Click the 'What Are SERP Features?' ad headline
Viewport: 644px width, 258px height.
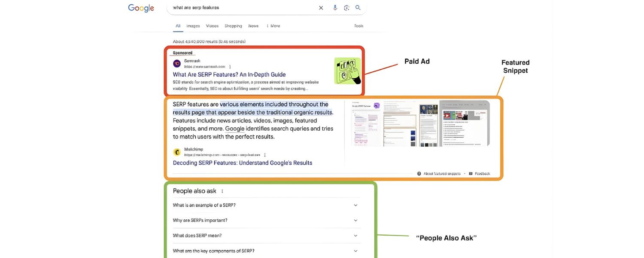pyautogui.click(x=229, y=74)
